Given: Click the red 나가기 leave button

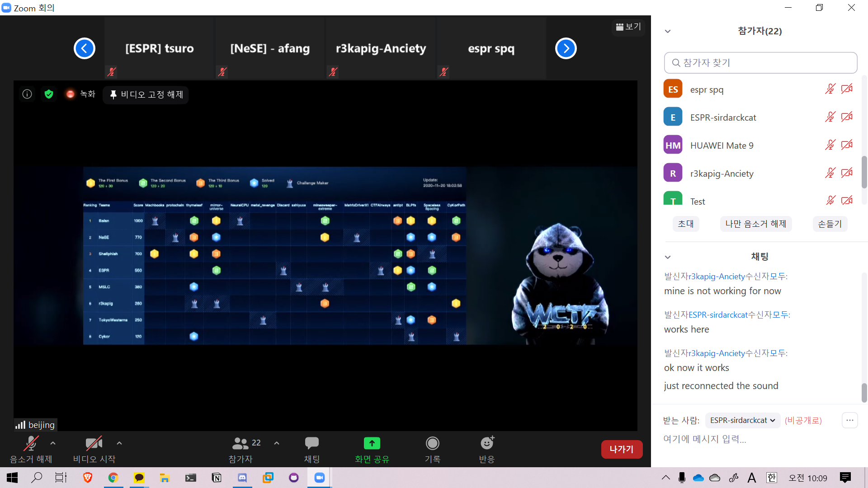Looking at the screenshot, I should point(621,449).
